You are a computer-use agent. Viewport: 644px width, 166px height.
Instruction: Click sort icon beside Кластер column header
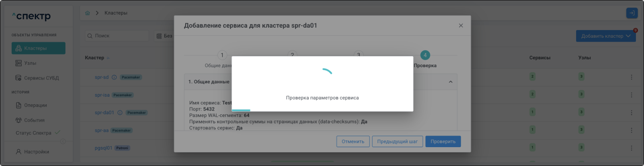(x=108, y=58)
